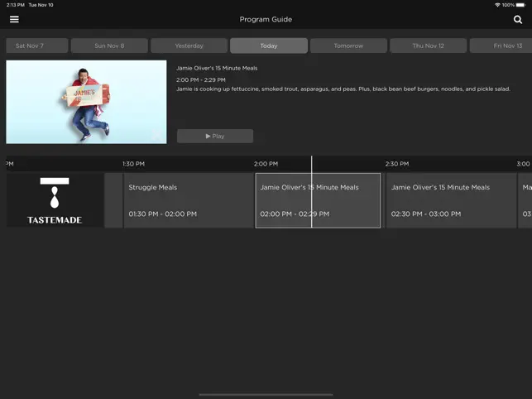Select Jamie Oliver's 02:00 PM program cell
The height and width of the screenshot is (399, 532).
click(x=318, y=200)
